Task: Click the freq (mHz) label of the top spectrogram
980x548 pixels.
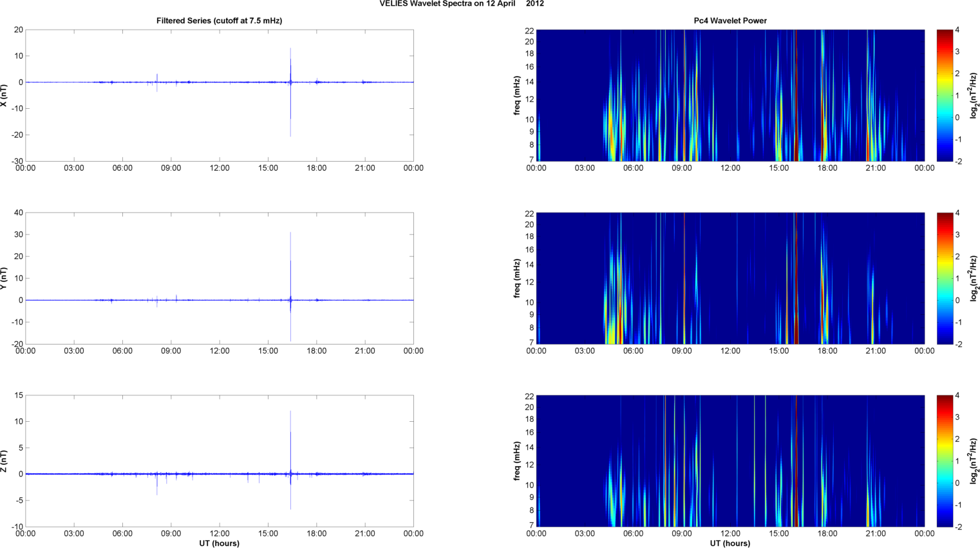Action: click(x=517, y=95)
